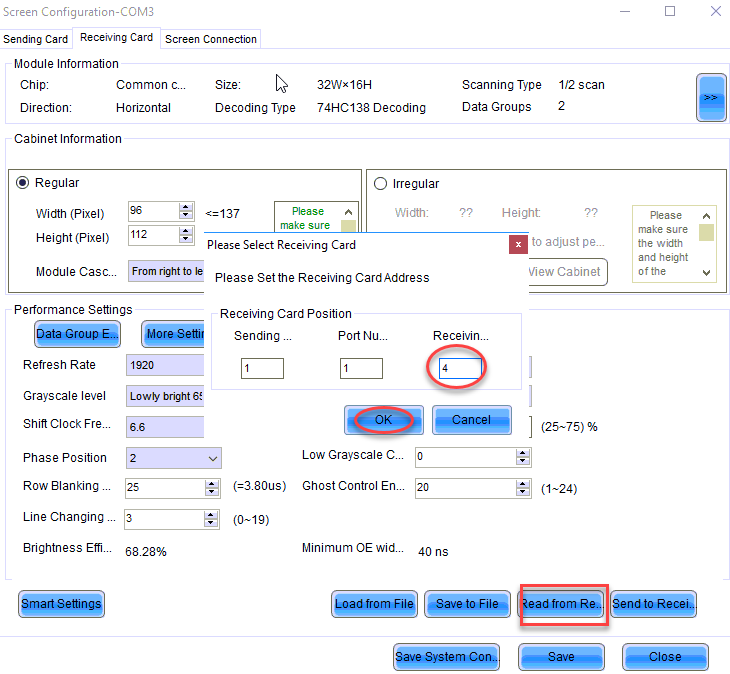Click Cancel in the receiving card dialog
The width and height of the screenshot is (730, 674).
pyautogui.click(x=472, y=420)
